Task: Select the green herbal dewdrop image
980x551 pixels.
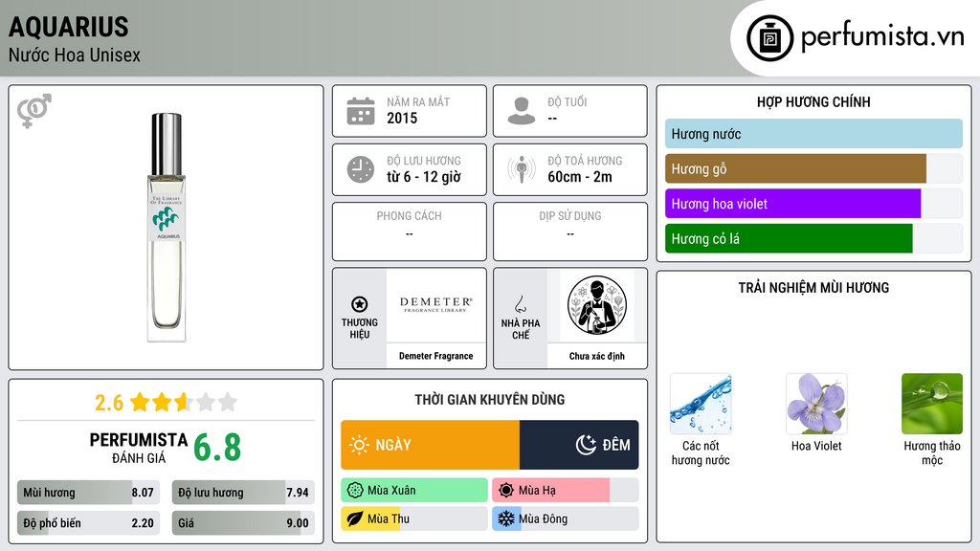Action: [x=932, y=404]
